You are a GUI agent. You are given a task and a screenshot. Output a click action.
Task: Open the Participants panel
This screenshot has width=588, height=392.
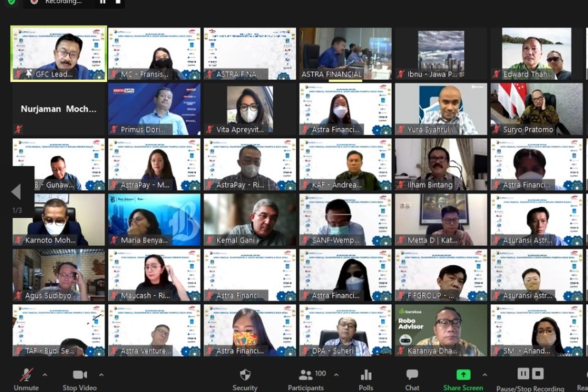click(x=305, y=379)
